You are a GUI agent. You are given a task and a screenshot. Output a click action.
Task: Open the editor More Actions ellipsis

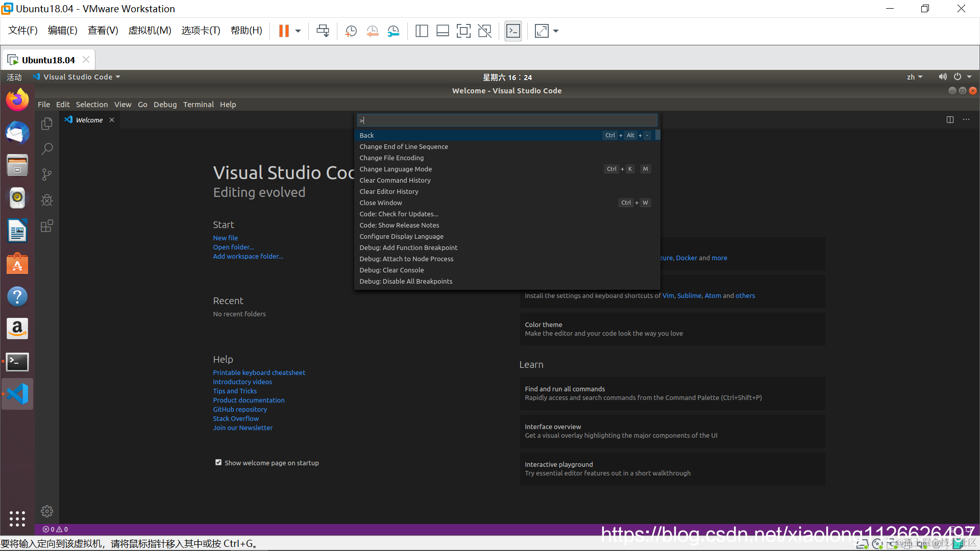click(x=966, y=119)
